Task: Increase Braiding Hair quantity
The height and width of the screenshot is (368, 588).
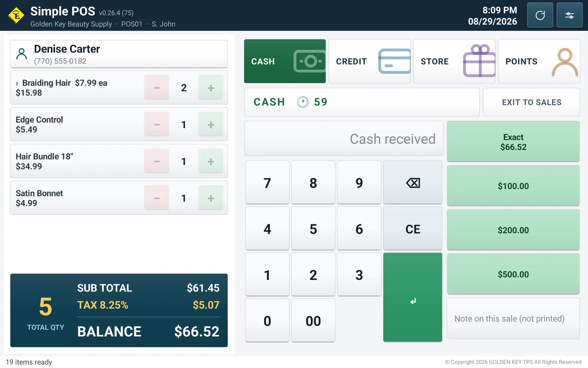Action: point(211,88)
